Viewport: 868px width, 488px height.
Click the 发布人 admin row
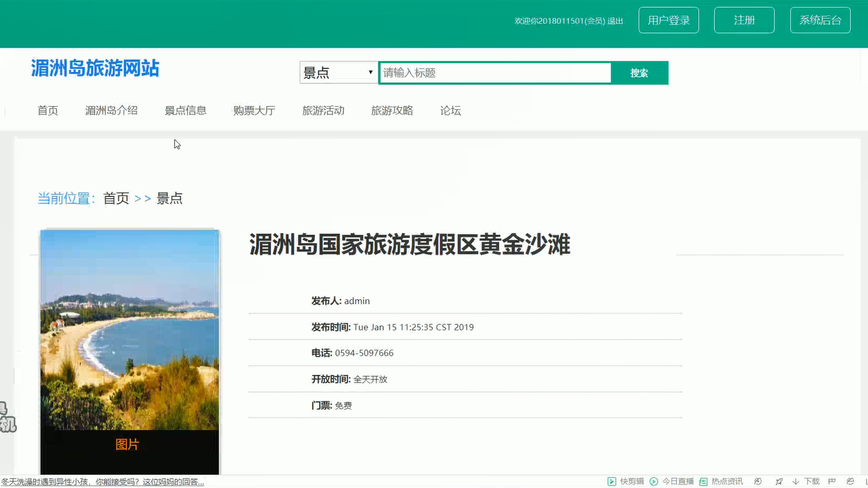[x=466, y=301]
